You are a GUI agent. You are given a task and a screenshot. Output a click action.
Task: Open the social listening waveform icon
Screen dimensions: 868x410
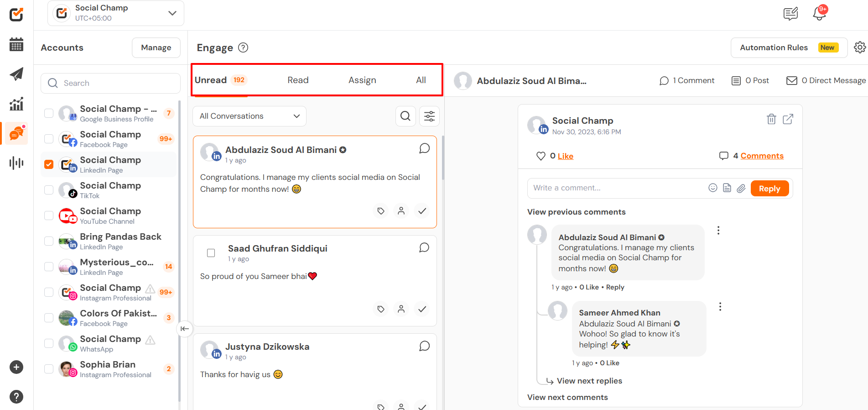pyautogui.click(x=16, y=163)
